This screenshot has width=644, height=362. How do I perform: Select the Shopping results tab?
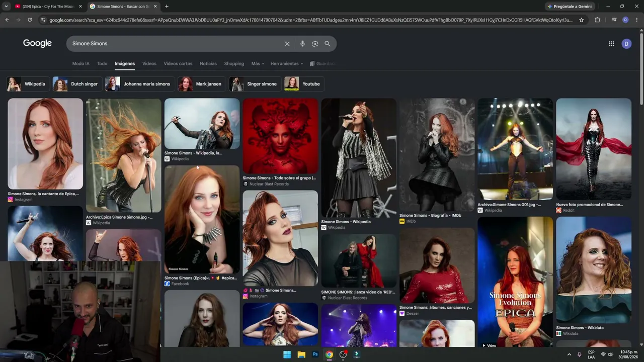[234, 64]
